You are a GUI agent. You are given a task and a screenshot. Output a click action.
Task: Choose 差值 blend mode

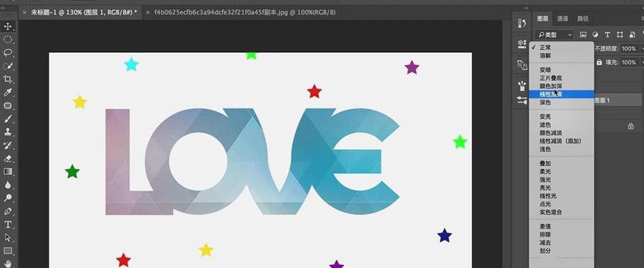[x=561, y=227]
